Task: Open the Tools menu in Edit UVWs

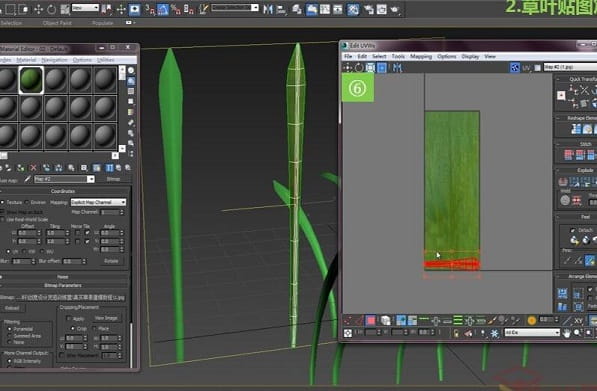Action: (398, 56)
